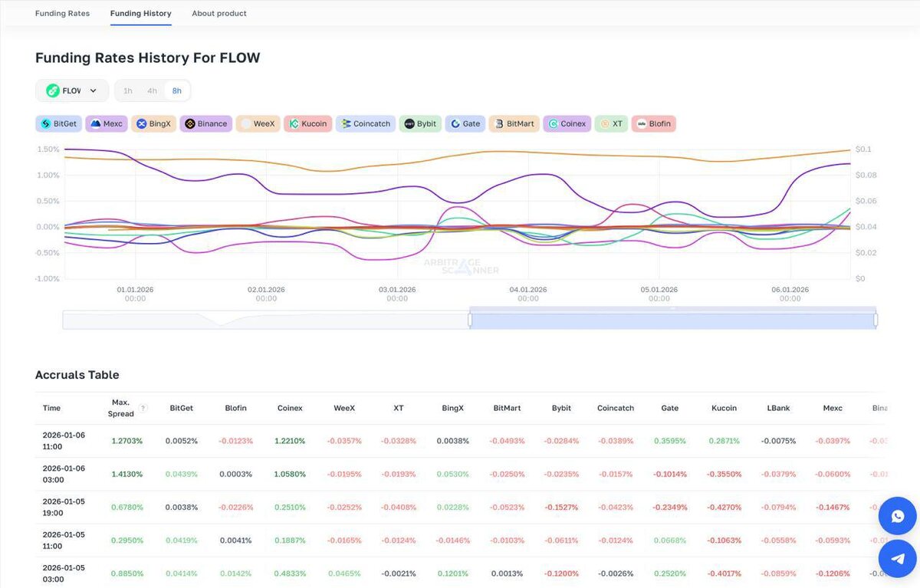Select the 1h funding interval
The height and width of the screenshot is (588, 920).
point(128,90)
